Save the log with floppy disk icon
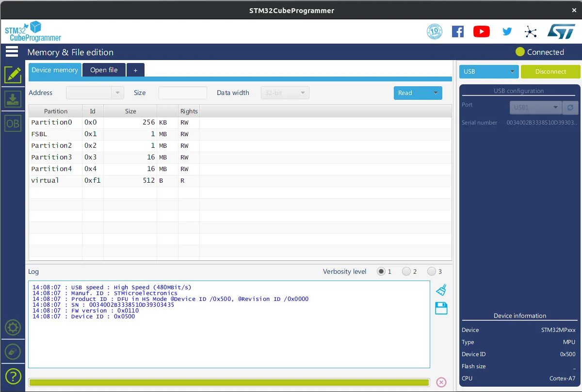 click(x=441, y=308)
